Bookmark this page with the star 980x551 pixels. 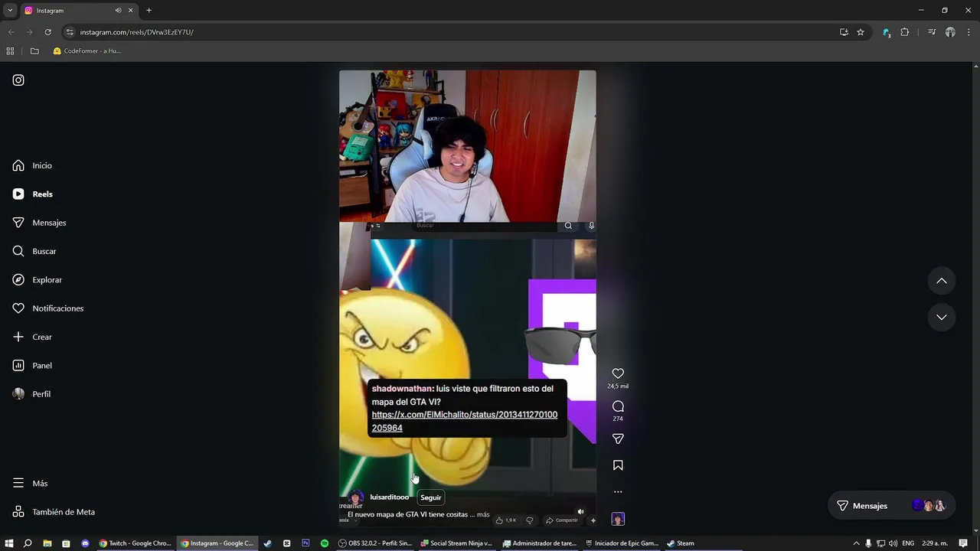861,32
